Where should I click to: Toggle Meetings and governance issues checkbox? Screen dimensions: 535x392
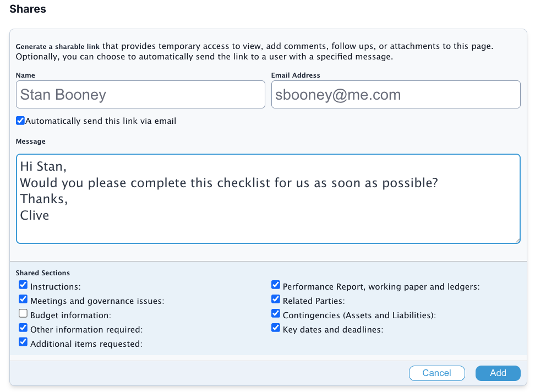(23, 299)
